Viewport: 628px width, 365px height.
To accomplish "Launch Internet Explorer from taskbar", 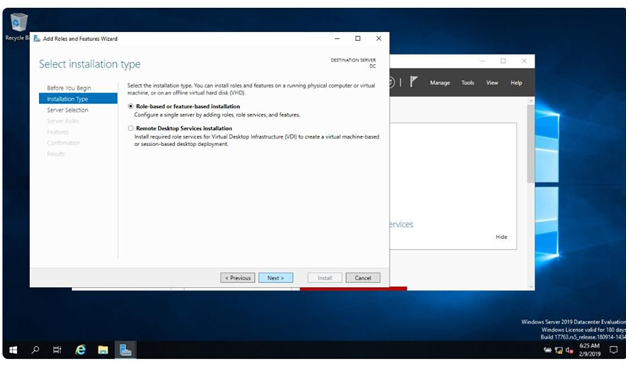I will [x=81, y=350].
